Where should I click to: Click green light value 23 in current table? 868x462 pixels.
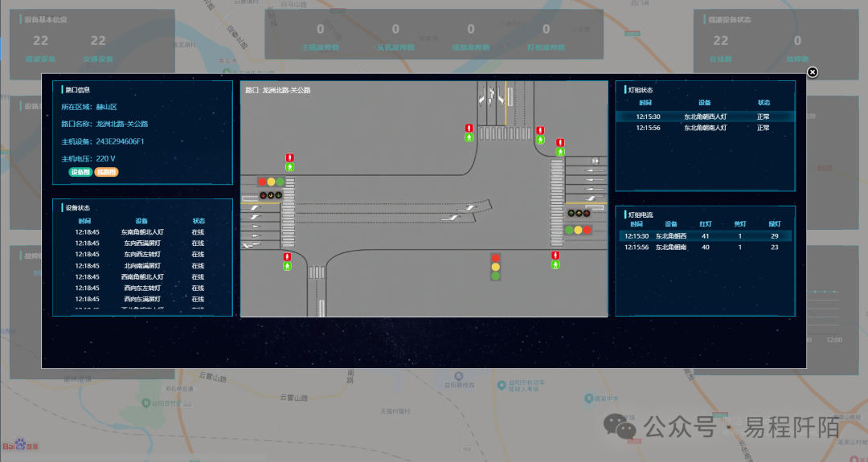click(775, 247)
